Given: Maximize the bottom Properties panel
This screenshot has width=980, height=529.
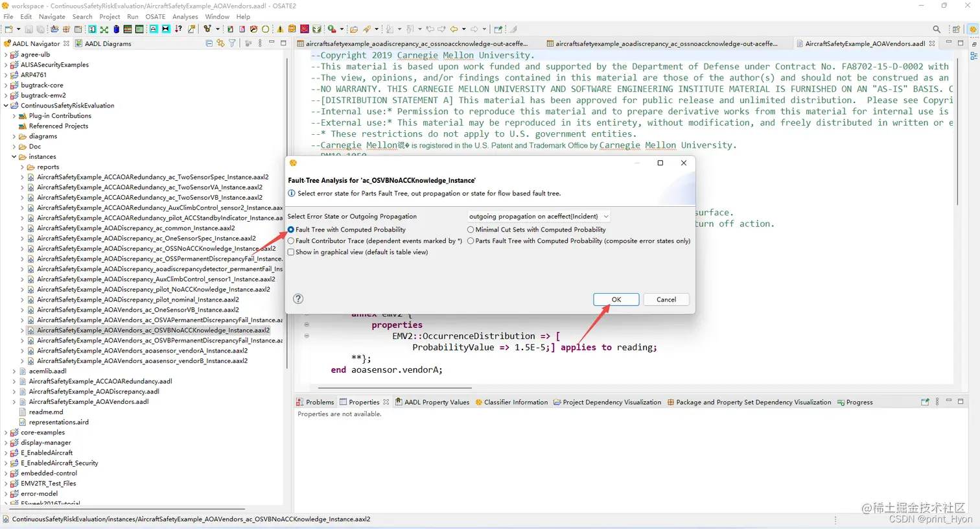Looking at the screenshot, I should (961, 401).
